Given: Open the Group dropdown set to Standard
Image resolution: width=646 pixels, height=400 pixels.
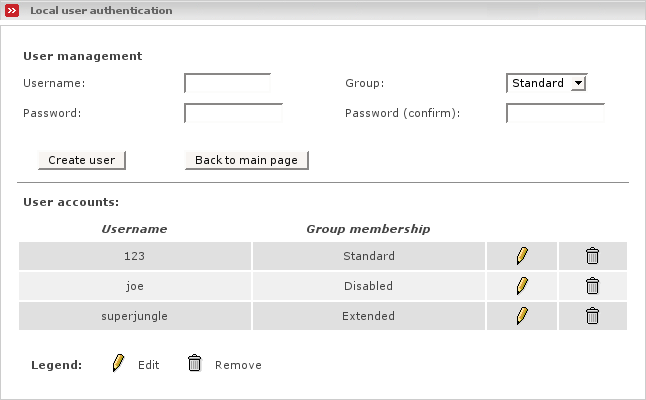Looking at the screenshot, I should (x=546, y=83).
